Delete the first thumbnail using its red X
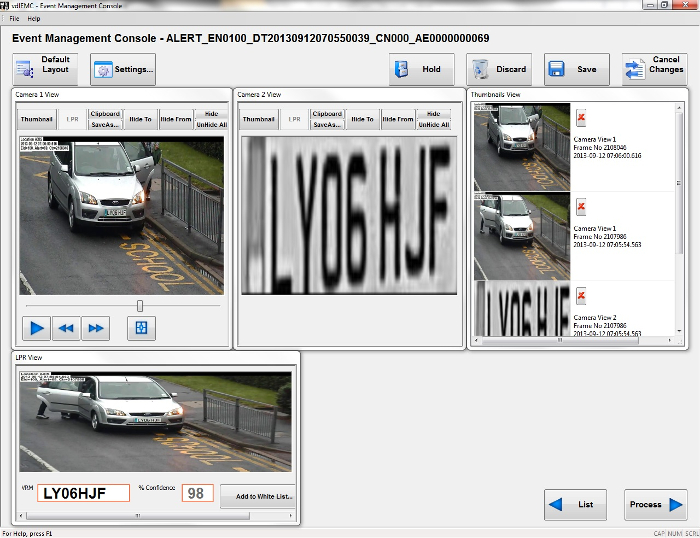The width and height of the screenshot is (700, 538). tap(582, 118)
